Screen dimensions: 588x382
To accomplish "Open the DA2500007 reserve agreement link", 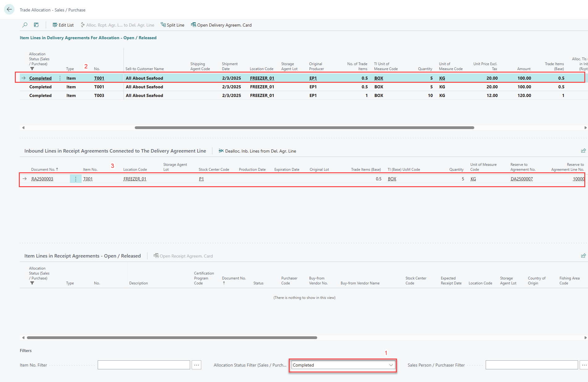I will pyautogui.click(x=522, y=179).
